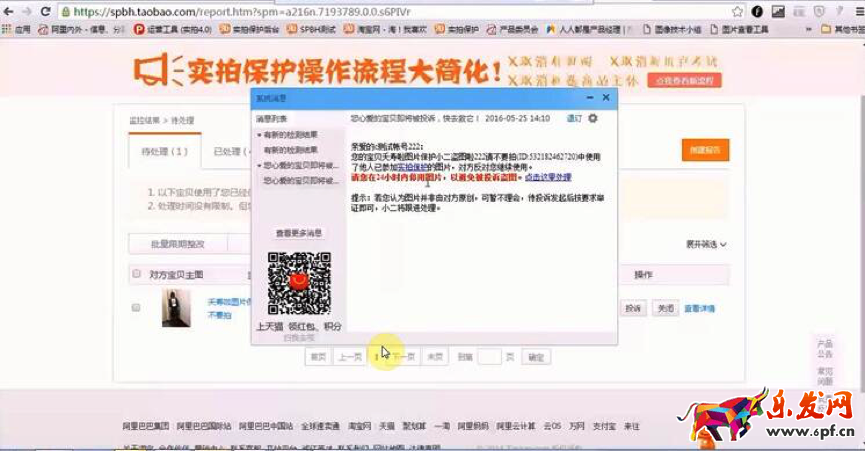Click the orange button at the panel's right
The width and height of the screenshot is (865, 452).
(705, 150)
